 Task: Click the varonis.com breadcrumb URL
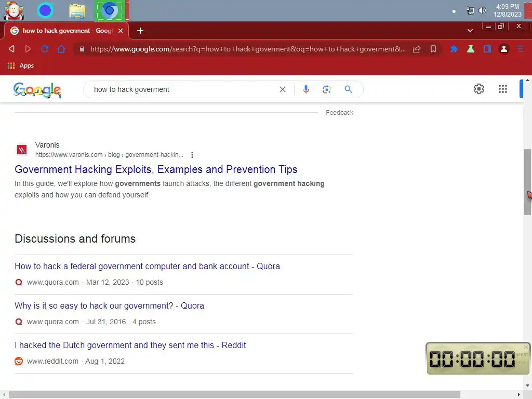[109, 155]
